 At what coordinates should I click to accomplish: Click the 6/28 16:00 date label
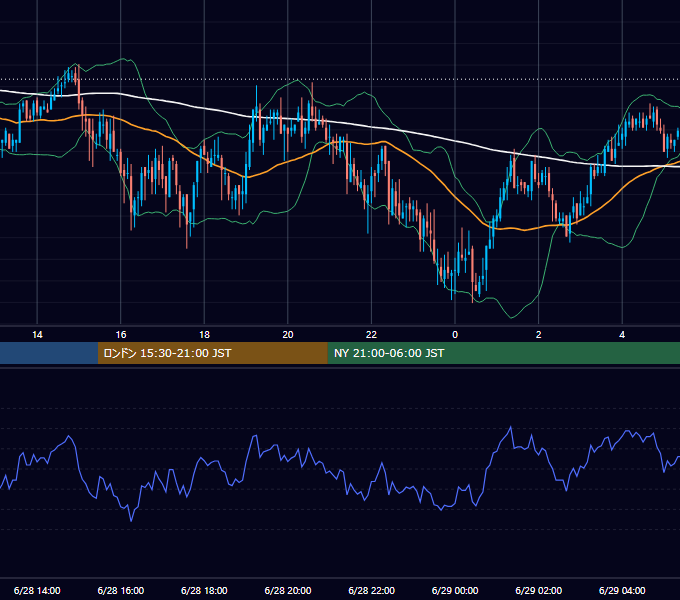pos(121,590)
